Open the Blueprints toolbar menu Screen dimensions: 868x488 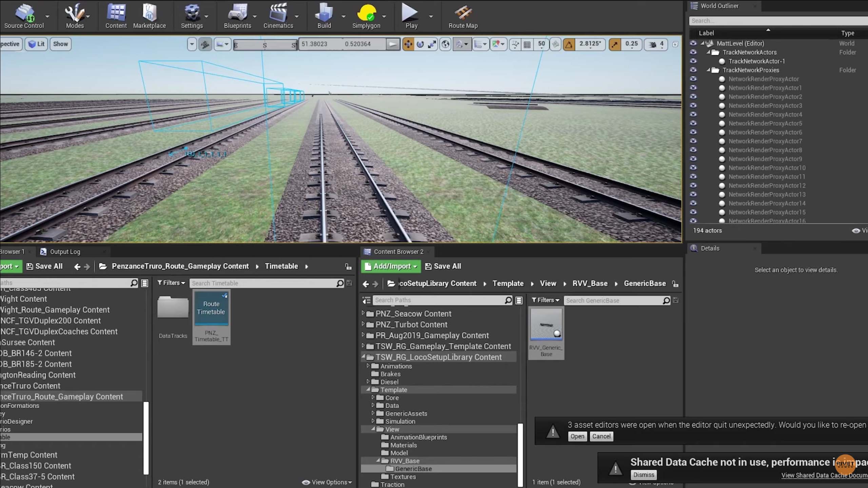point(237,16)
